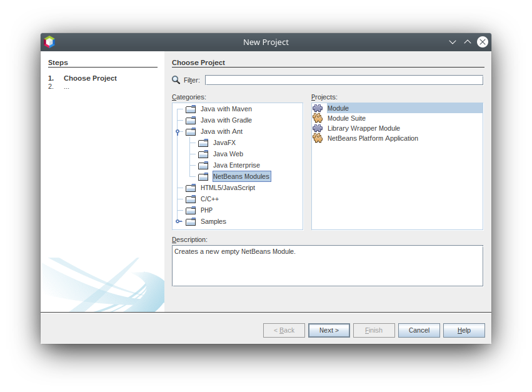Click the NetBeans Platform Application icon

point(318,138)
